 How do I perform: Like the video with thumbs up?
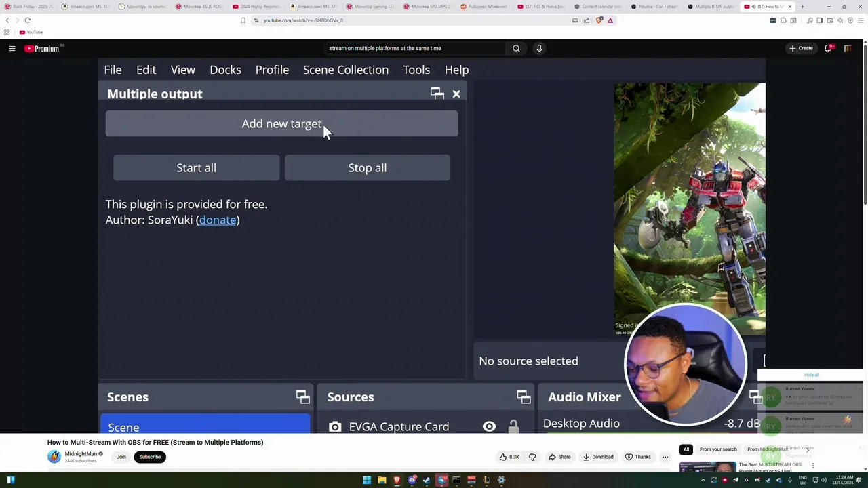[509, 457]
